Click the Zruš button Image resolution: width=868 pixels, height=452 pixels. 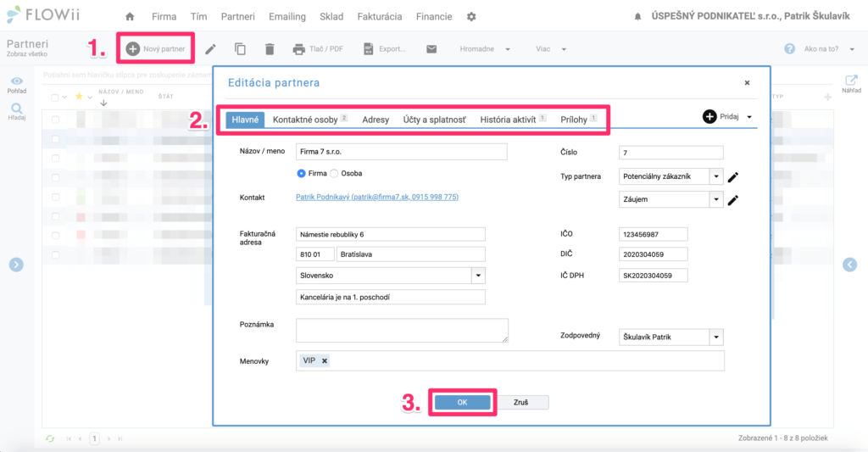(x=521, y=402)
